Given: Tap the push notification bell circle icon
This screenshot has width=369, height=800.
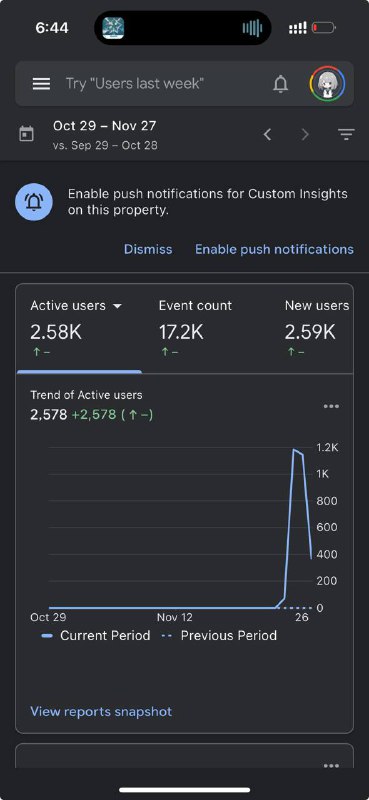Looking at the screenshot, I should pyautogui.click(x=34, y=202).
